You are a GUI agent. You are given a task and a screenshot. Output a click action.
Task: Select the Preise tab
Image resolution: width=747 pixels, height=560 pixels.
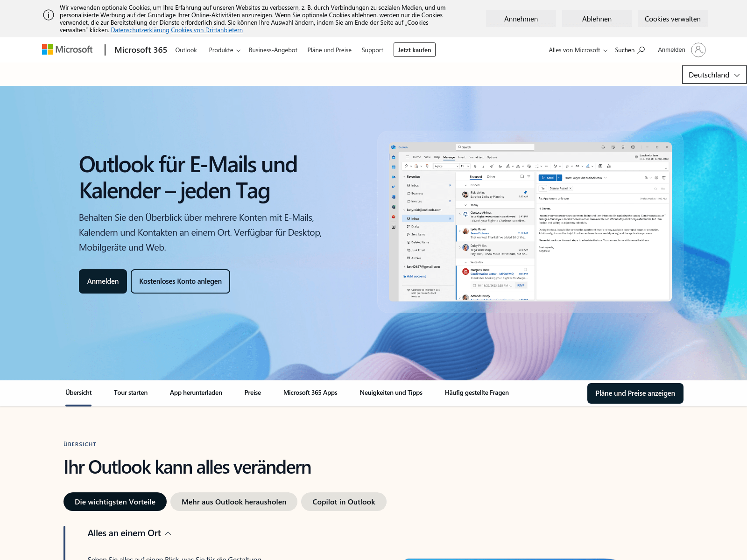(253, 393)
